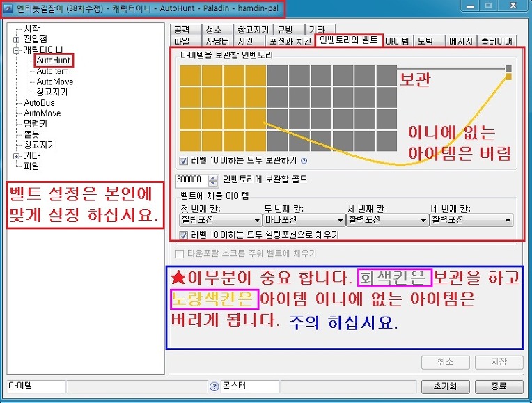Switch to the 메시지 tab
The width and height of the screenshot is (532, 403).
coord(461,41)
